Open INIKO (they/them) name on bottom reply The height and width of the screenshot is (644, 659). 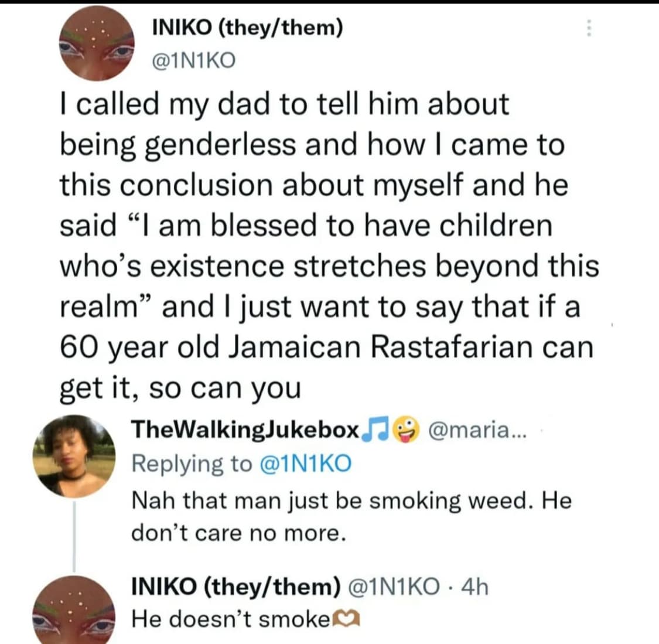(235, 586)
